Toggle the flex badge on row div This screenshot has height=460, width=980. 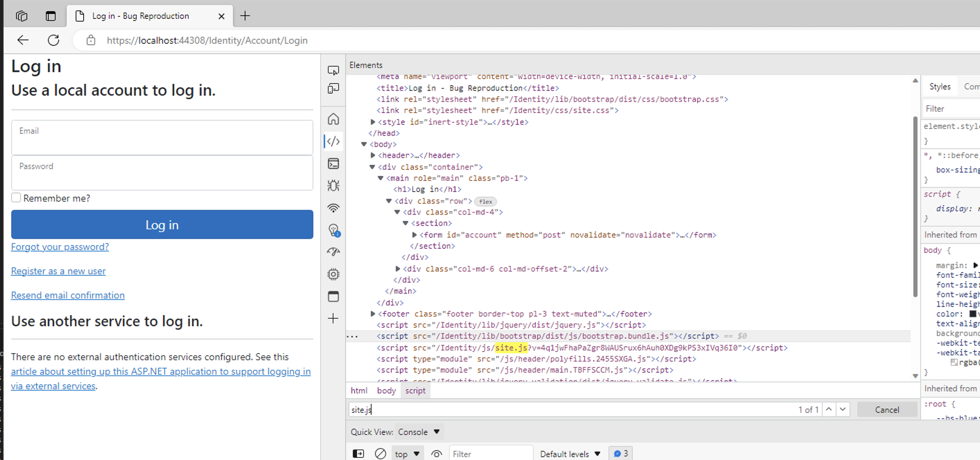click(x=485, y=202)
